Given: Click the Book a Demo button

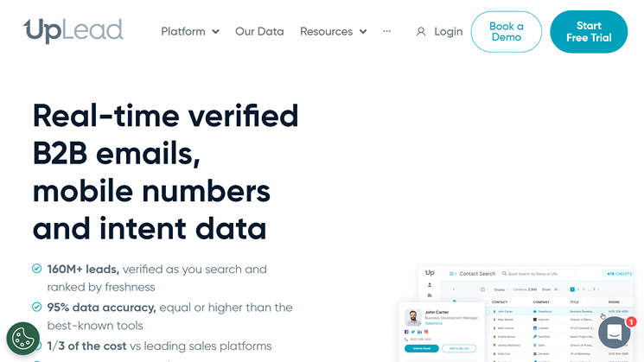Looking at the screenshot, I should 506,32.
